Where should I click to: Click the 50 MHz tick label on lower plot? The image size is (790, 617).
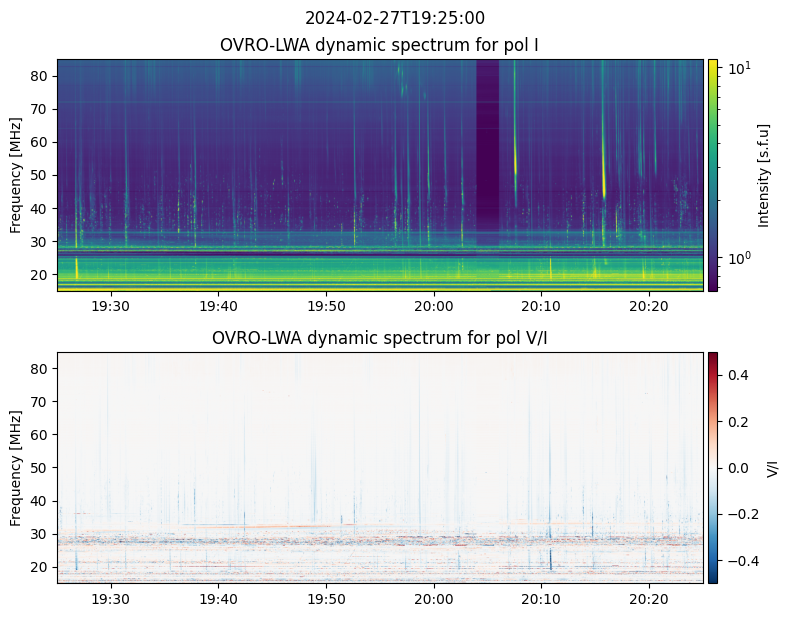coord(38,468)
